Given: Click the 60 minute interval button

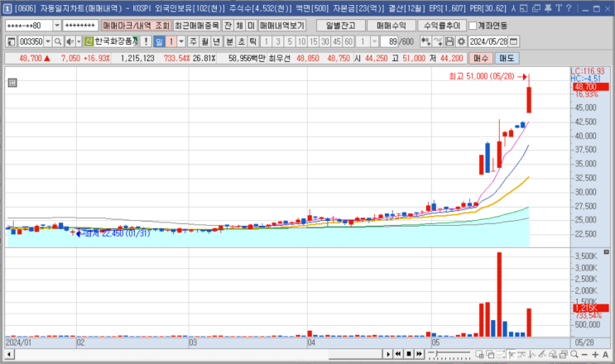Looking at the screenshot, I should 348,41.
